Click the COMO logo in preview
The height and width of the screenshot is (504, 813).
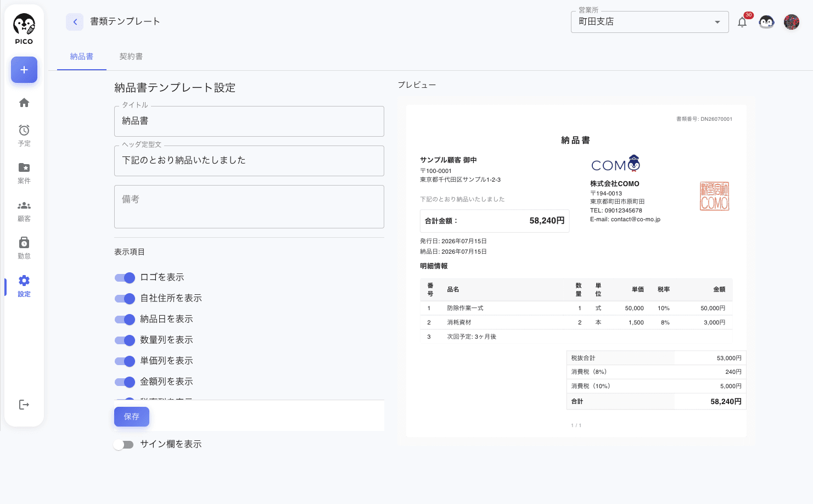pyautogui.click(x=615, y=164)
